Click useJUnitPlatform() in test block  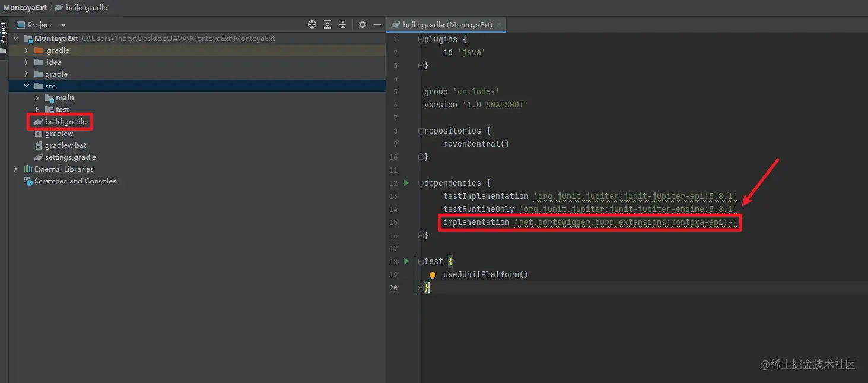pyautogui.click(x=485, y=274)
